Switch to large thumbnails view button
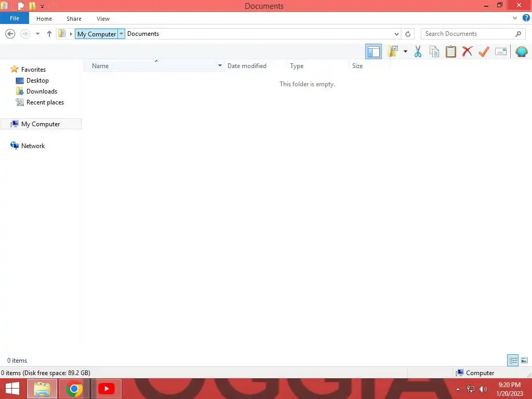Screen dimensions: 532x399 coord(524,360)
